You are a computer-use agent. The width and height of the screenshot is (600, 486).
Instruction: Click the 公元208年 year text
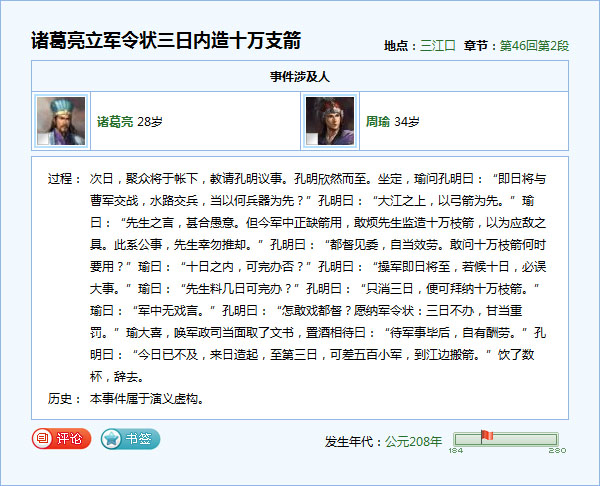point(414,441)
